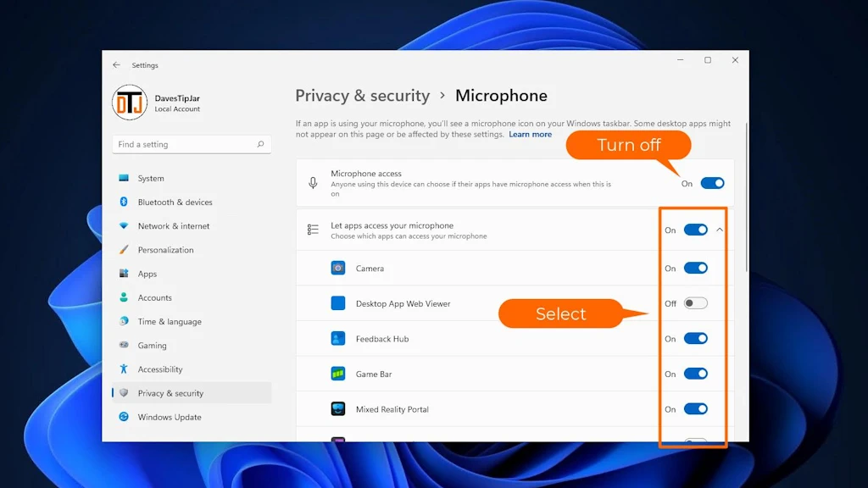The width and height of the screenshot is (868, 488).
Task: Open System settings category
Action: tap(192, 178)
